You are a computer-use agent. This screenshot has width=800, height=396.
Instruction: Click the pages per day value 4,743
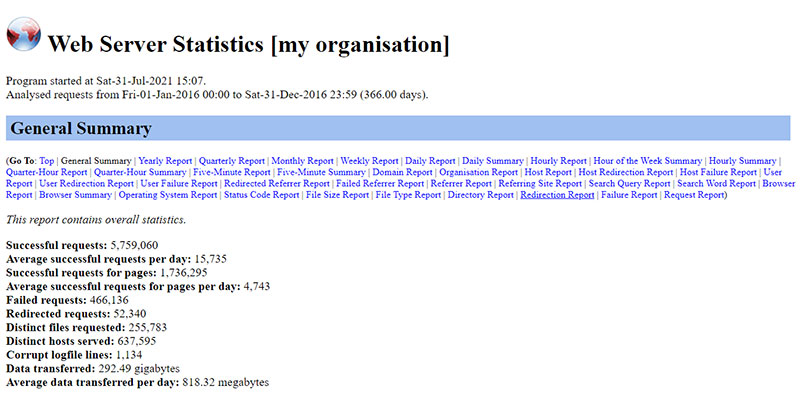257,286
